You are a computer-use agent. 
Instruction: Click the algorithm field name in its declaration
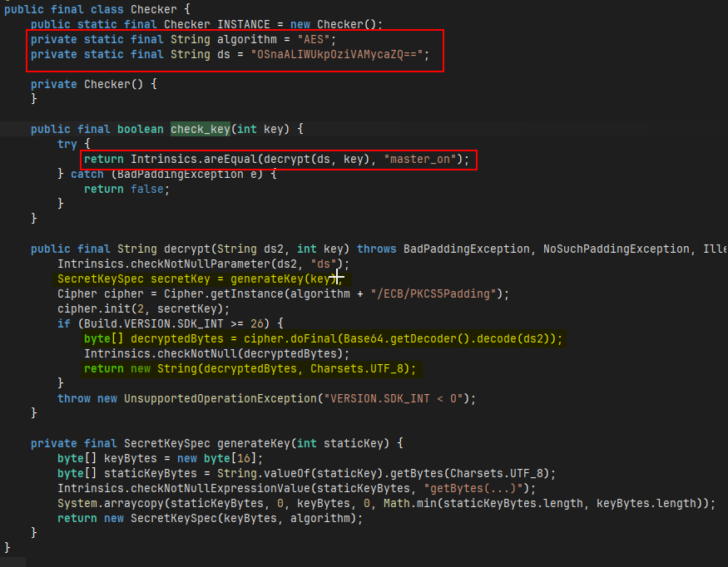pos(247,39)
